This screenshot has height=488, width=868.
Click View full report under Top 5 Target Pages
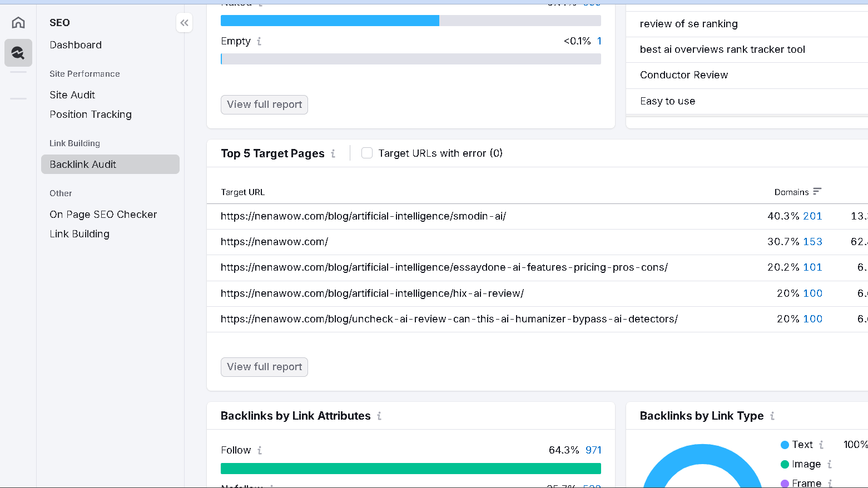click(x=264, y=367)
